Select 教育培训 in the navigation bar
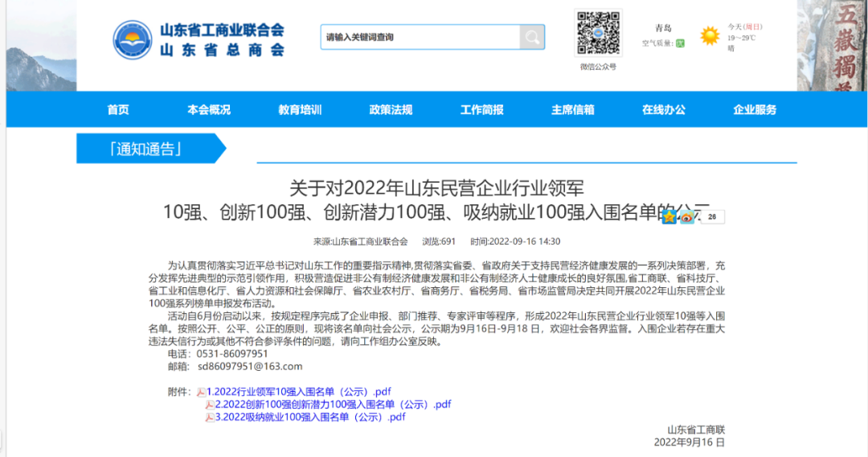This screenshot has height=457, width=868. (x=300, y=110)
